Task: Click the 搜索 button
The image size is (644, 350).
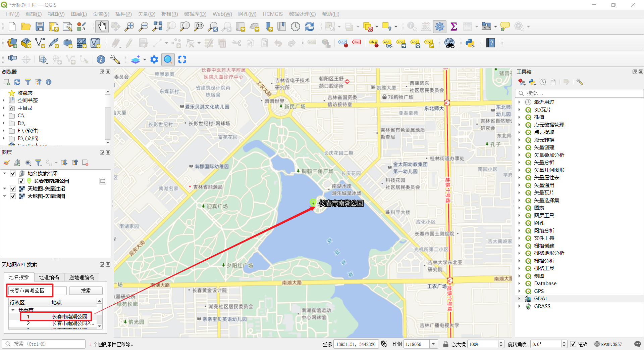Action: tap(86, 291)
